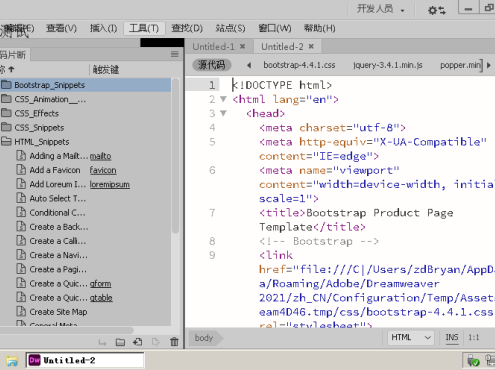This screenshot has height=370, width=495.
Task: Sort snippets by name column arrow
Action: pyautogui.click(x=11, y=69)
